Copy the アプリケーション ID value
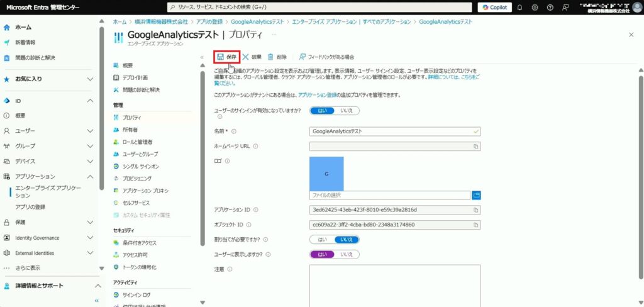Viewport: 644px width, 307px height. (x=475, y=210)
